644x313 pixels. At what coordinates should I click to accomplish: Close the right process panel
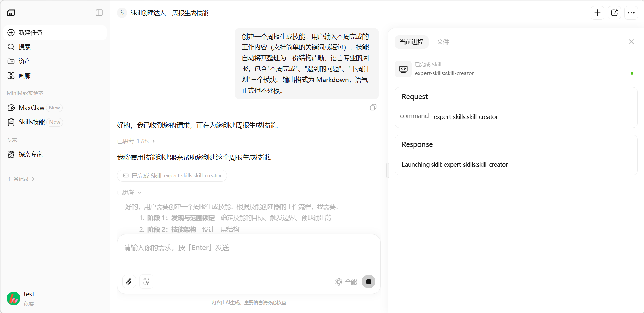631,42
